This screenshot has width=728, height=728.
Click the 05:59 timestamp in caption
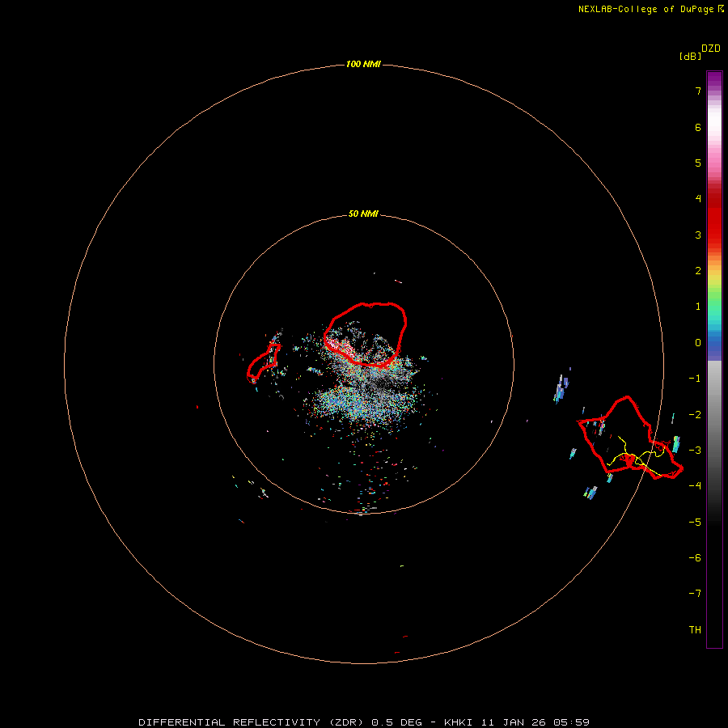571,722
